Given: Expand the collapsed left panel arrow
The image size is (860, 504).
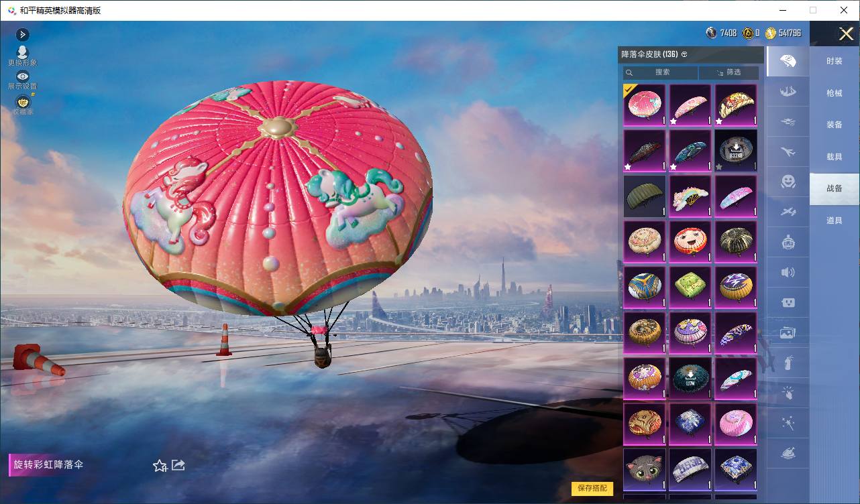Looking at the screenshot, I should [x=22, y=34].
